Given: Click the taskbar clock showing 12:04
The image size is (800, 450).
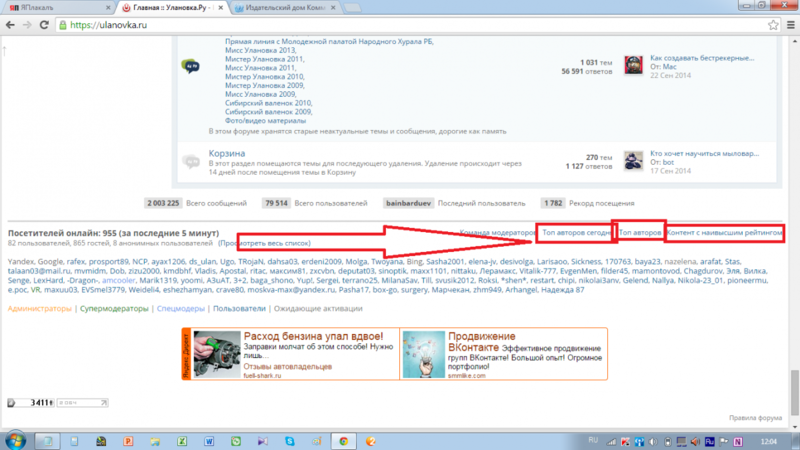Looking at the screenshot, I should (768, 441).
